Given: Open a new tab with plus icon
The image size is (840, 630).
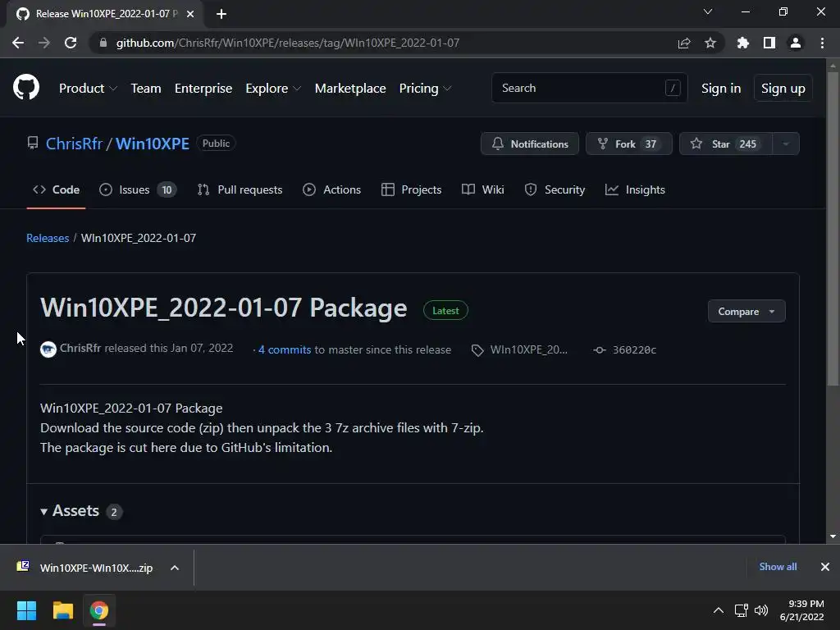Looking at the screenshot, I should click(221, 14).
